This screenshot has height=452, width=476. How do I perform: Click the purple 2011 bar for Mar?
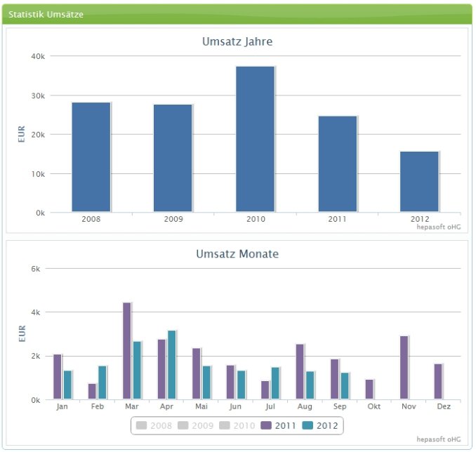coord(127,351)
